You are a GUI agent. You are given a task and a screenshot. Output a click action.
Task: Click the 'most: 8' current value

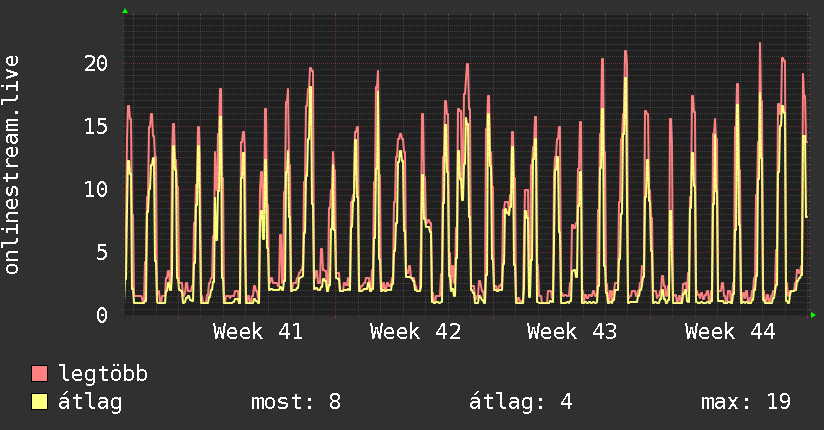pos(296,402)
